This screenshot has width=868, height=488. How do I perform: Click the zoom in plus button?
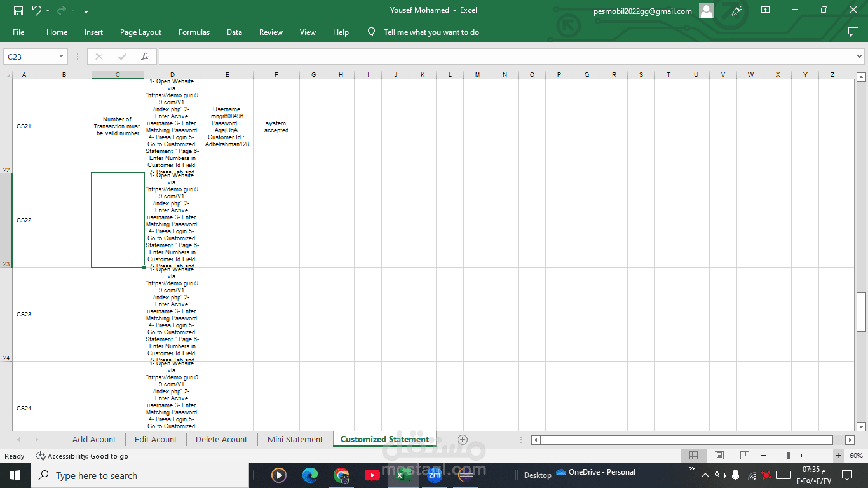pyautogui.click(x=839, y=456)
